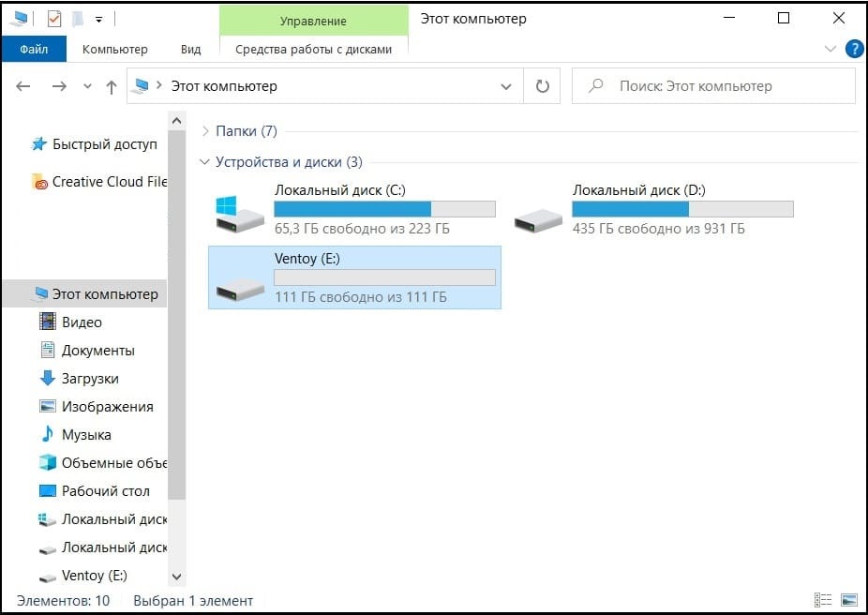Click the Ventoy (E:) sidebar drive icon
The height and width of the screenshot is (615, 868).
click(x=48, y=577)
